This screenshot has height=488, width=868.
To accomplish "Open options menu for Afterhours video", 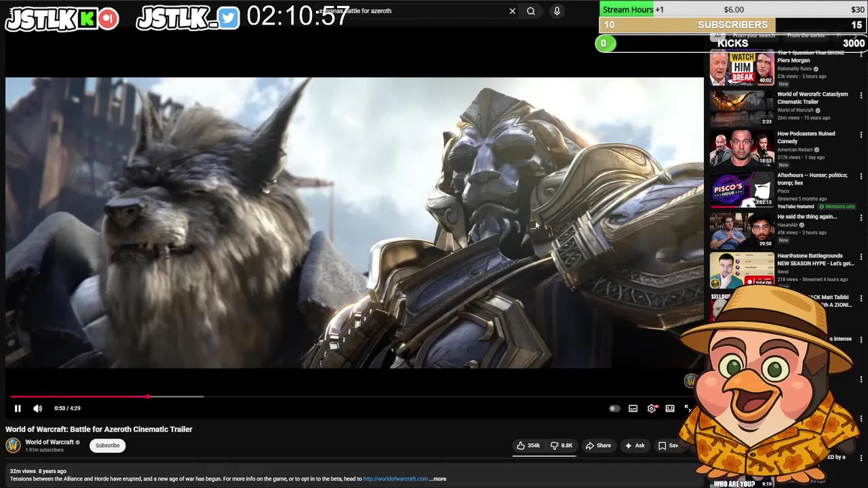I will click(x=861, y=176).
